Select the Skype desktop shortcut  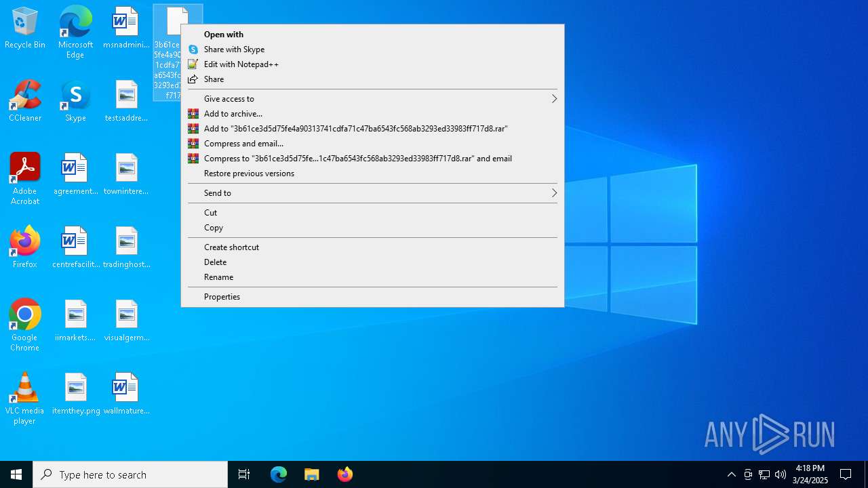coord(75,102)
